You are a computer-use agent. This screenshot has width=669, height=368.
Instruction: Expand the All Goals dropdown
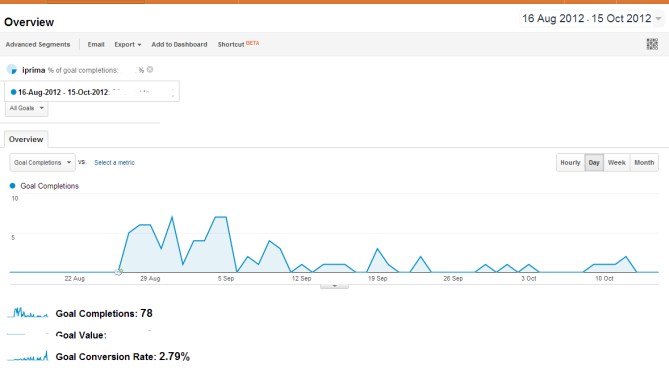pyautogui.click(x=26, y=108)
